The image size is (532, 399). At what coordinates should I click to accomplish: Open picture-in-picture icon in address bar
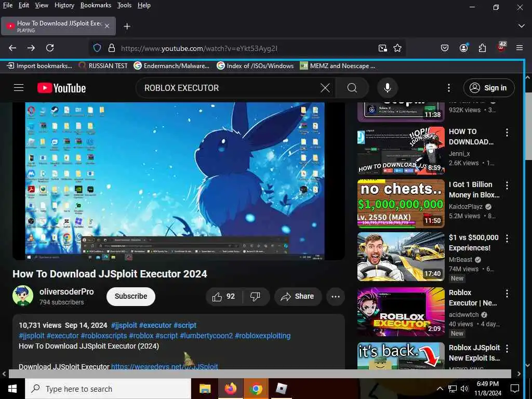click(383, 48)
